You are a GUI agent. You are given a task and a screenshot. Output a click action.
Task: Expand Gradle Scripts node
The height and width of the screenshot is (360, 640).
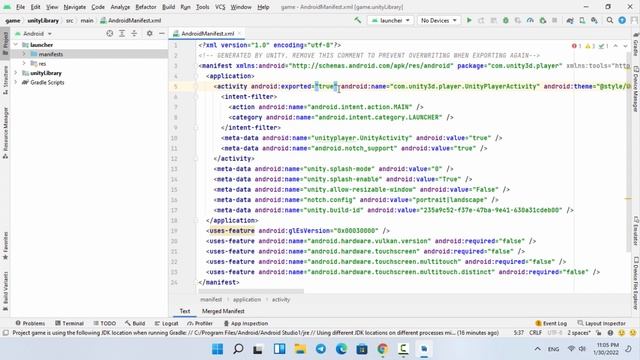(16, 82)
